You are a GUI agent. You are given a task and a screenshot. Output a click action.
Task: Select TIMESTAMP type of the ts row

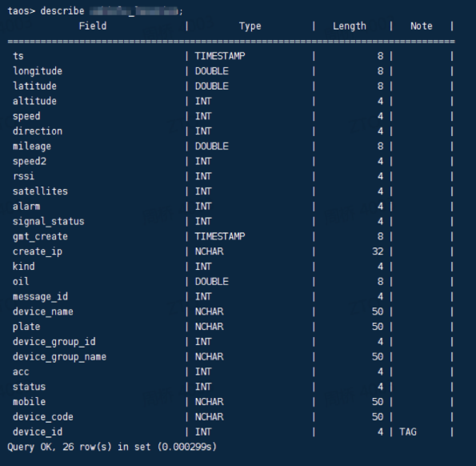[220, 56]
